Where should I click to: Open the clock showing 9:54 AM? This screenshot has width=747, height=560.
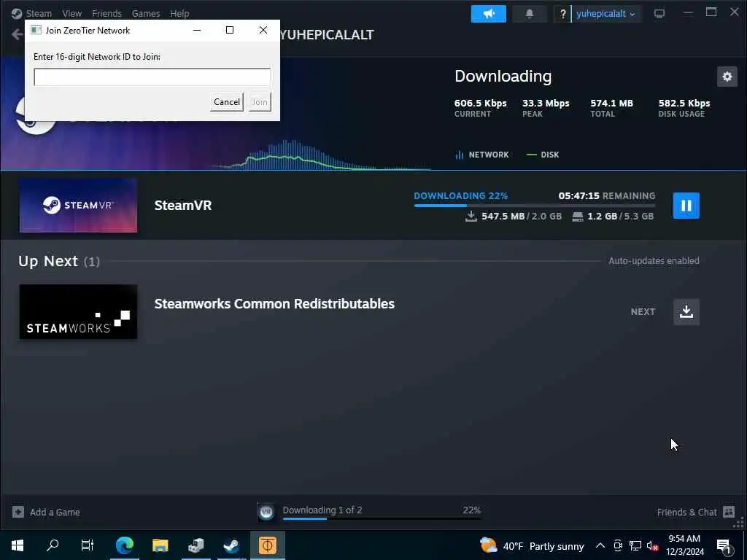684,545
